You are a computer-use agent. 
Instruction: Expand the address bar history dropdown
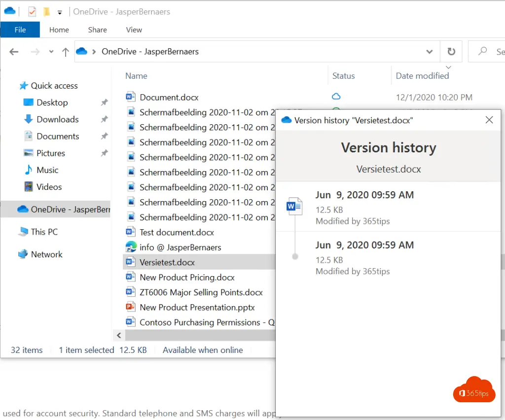(x=429, y=52)
